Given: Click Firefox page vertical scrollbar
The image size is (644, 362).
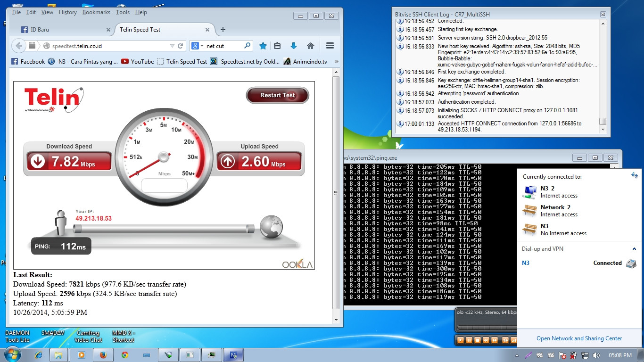Looking at the screenshot, I should (336, 193).
